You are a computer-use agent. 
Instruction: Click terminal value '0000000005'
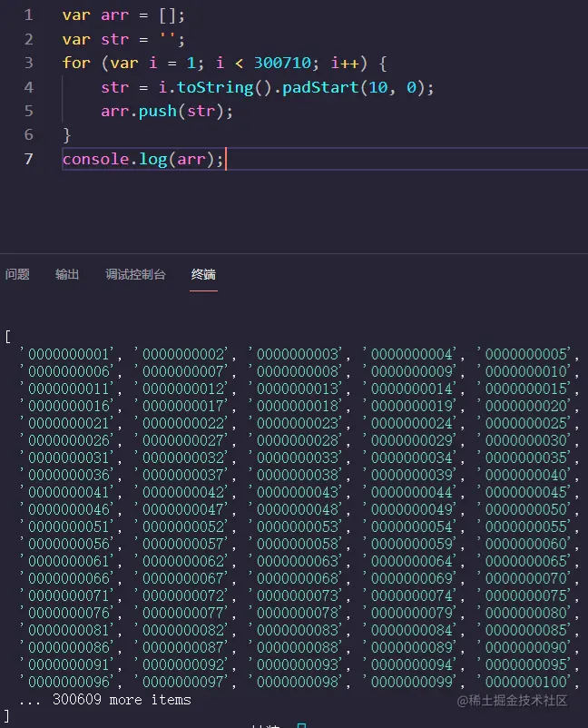(x=525, y=354)
